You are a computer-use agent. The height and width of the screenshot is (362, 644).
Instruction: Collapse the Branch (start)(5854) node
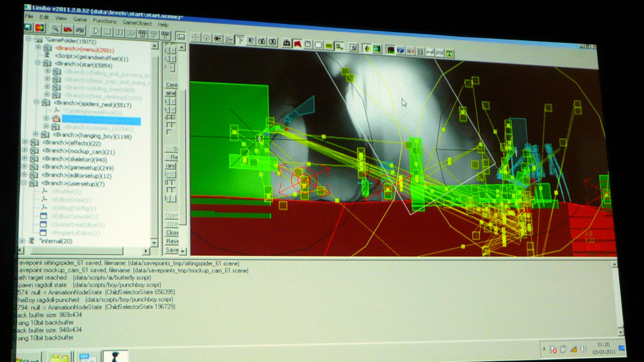(x=37, y=63)
